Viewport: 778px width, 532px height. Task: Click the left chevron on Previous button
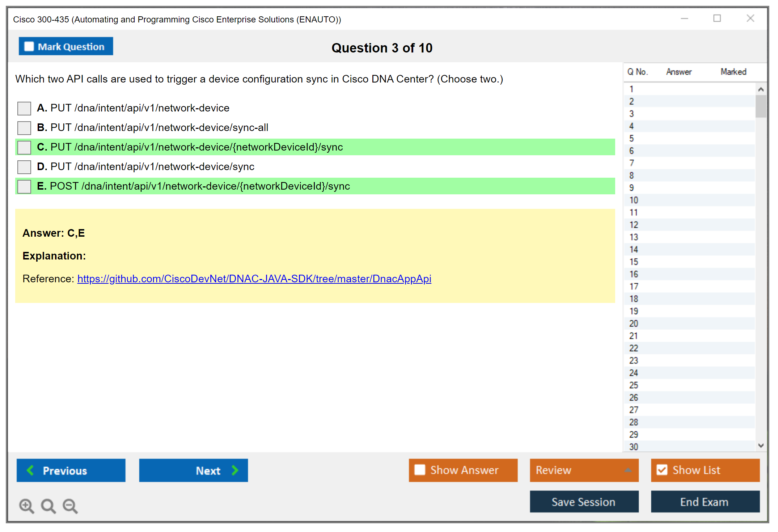(31, 470)
